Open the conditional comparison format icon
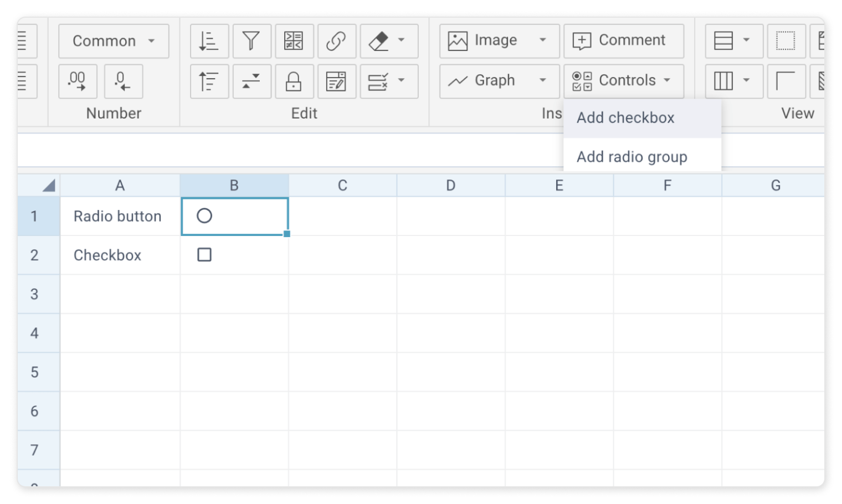 point(294,41)
